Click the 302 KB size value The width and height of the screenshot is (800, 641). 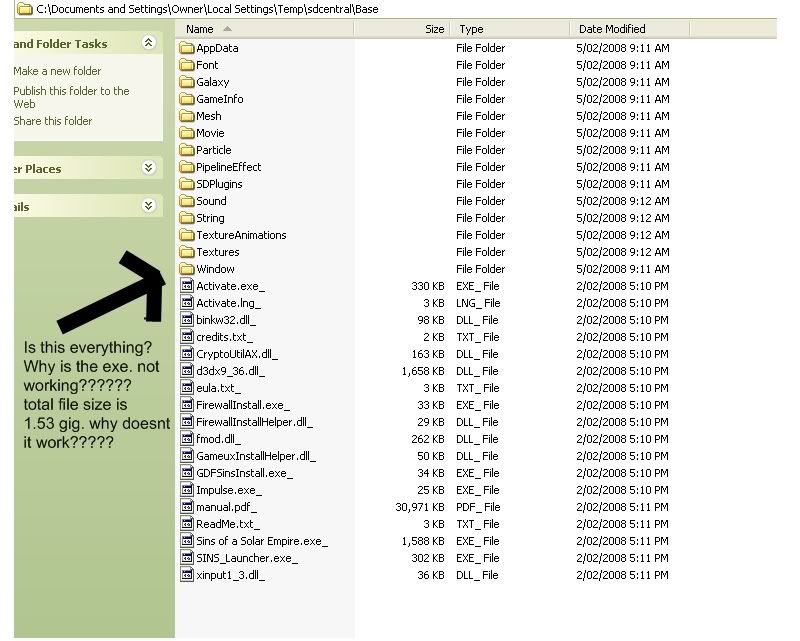click(x=428, y=558)
